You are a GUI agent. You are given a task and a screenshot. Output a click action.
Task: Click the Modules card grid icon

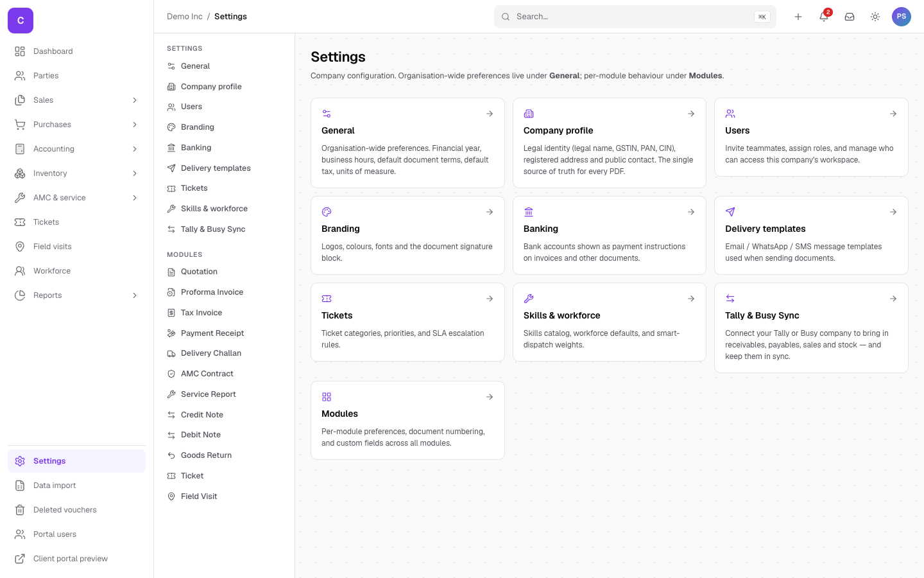(327, 397)
